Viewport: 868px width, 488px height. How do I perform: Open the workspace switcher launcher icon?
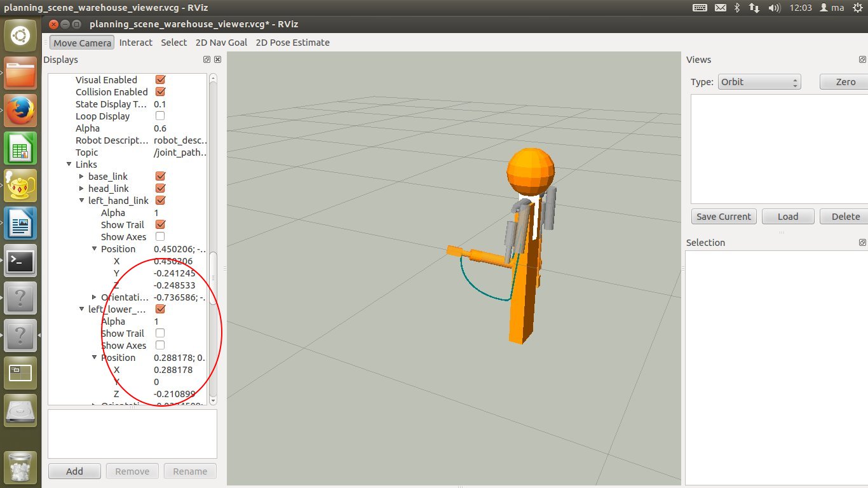(x=20, y=373)
